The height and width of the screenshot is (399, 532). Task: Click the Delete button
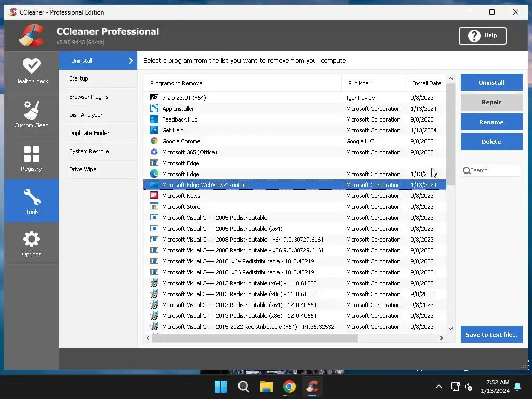(x=491, y=141)
